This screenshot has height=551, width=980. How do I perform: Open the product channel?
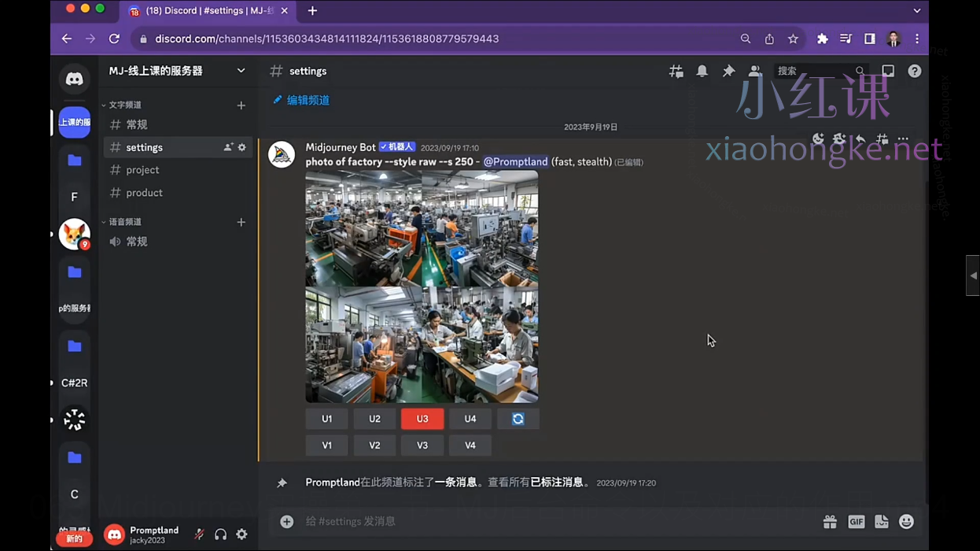[178, 193]
